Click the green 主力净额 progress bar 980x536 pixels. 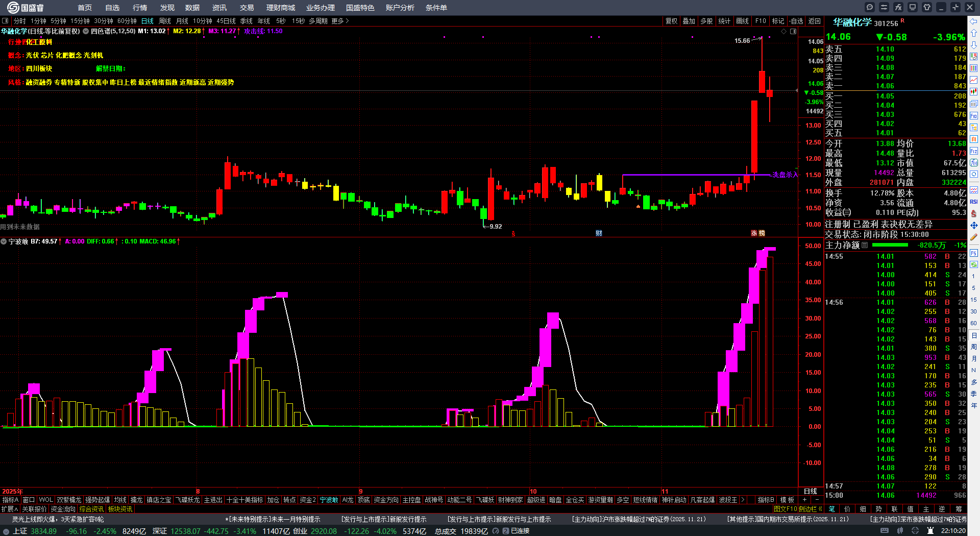[890, 246]
